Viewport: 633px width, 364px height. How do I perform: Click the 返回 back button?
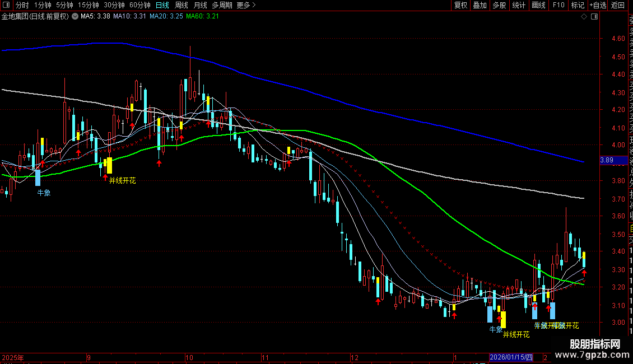[618, 5]
